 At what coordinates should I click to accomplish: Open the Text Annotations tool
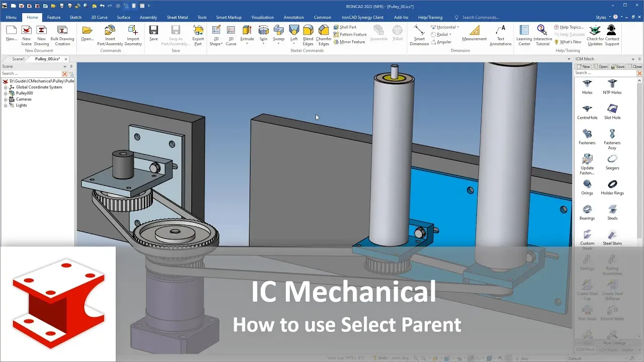tap(501, 35)
